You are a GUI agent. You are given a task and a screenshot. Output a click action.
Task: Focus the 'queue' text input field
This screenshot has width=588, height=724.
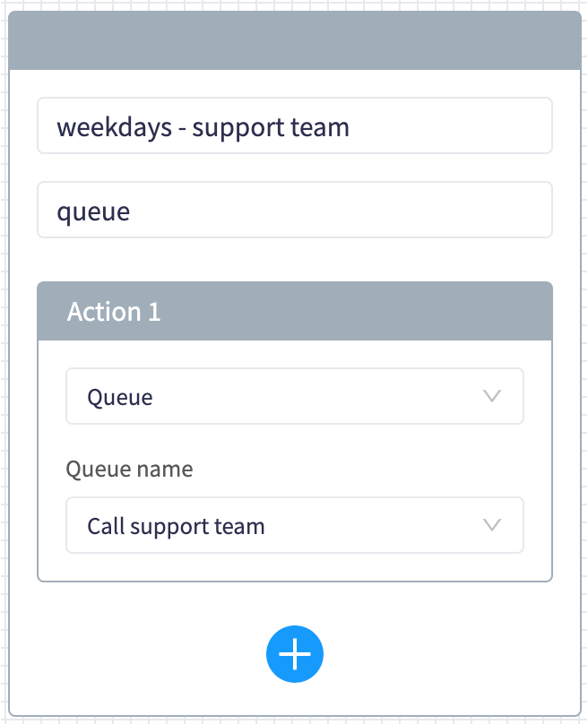295,210
